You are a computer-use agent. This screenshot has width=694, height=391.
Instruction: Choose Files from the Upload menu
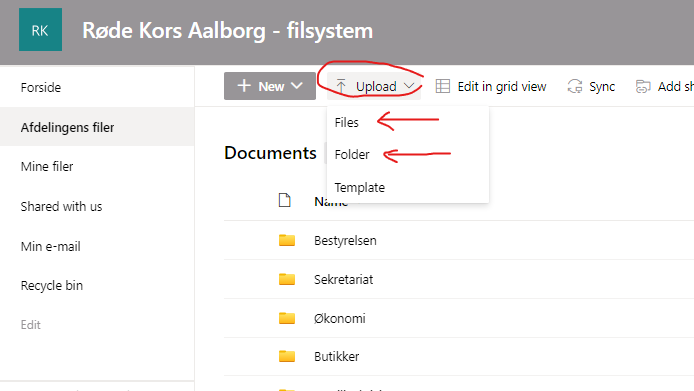(x=347, y=122)
